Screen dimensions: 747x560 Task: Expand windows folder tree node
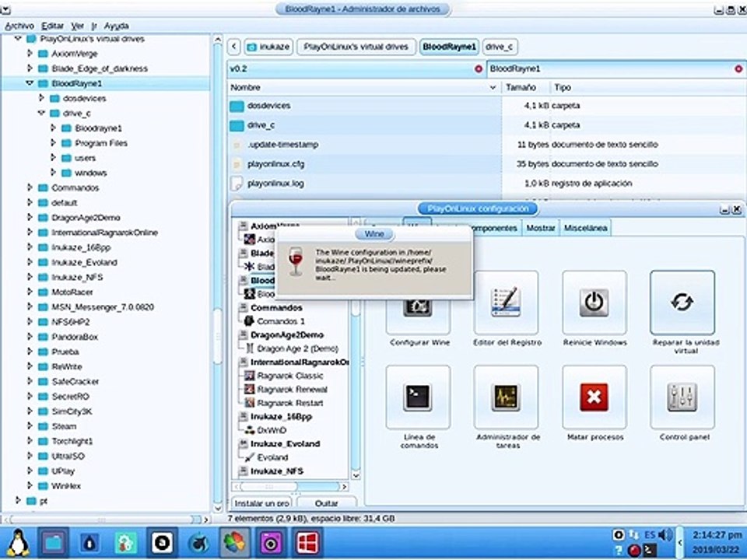click(53, 173)
